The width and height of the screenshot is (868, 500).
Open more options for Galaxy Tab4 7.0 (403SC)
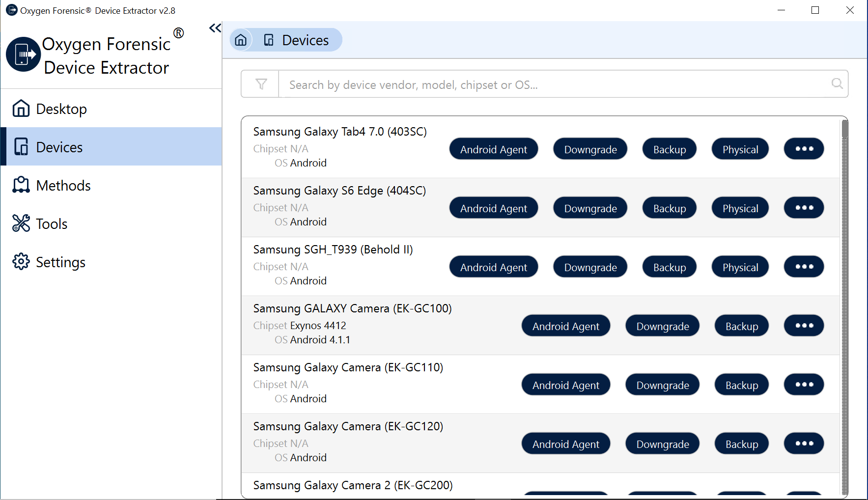point(804,149)
